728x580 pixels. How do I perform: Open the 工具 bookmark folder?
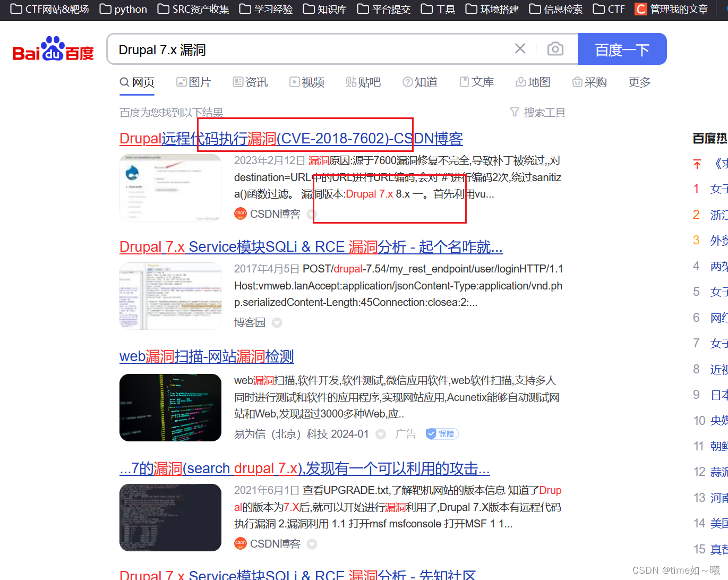pos(438,9)
